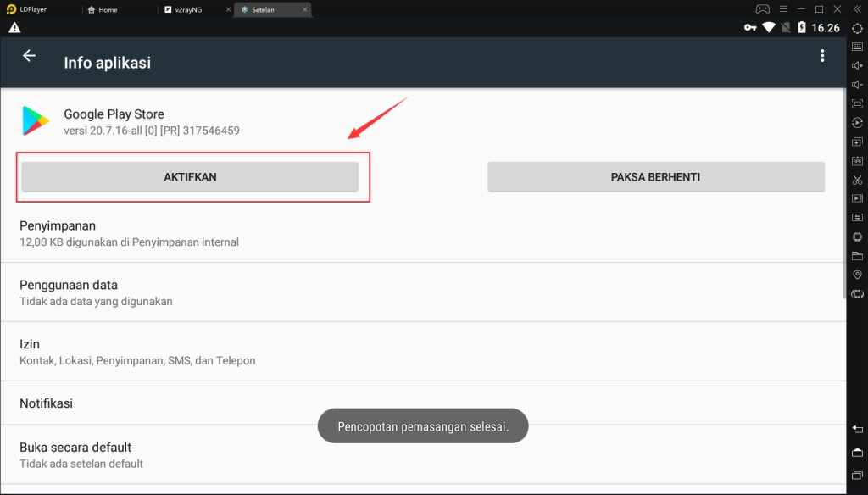Increase volume using sidebar speaker plus

[x=858, y=66]
